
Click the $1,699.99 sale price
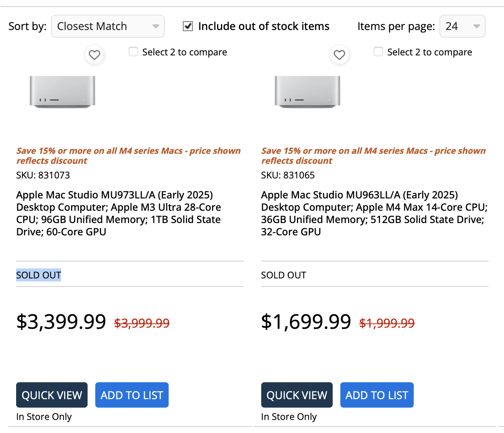306,321
